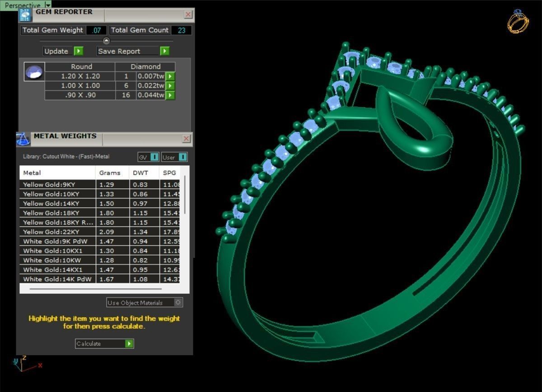Click green arrow next to Update
542x392 pixels.
(x=79, y=51)
